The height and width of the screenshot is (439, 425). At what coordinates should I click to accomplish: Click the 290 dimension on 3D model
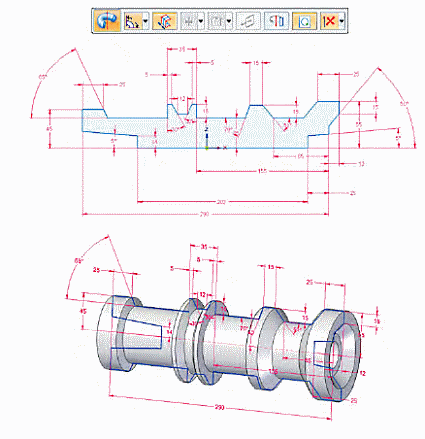point(219,407)
